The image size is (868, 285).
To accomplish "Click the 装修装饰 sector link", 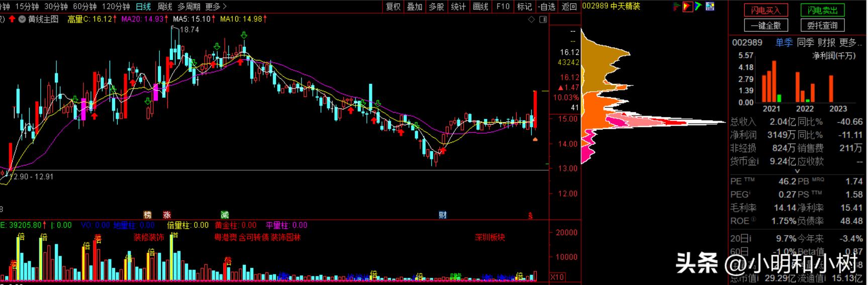I will [149, 237].
